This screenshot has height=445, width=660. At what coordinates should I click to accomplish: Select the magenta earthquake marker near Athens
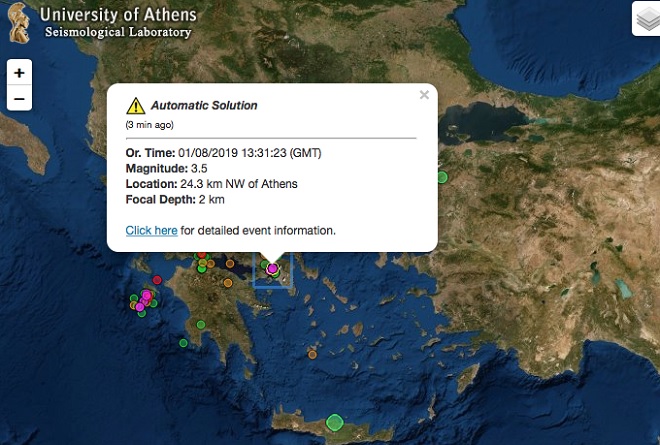click(272, 268)
